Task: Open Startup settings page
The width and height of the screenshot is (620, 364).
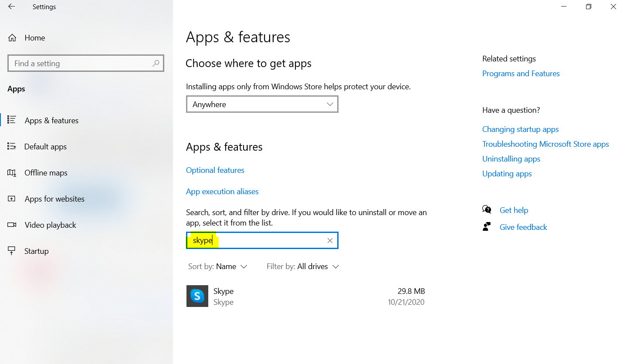Action: 36,251
